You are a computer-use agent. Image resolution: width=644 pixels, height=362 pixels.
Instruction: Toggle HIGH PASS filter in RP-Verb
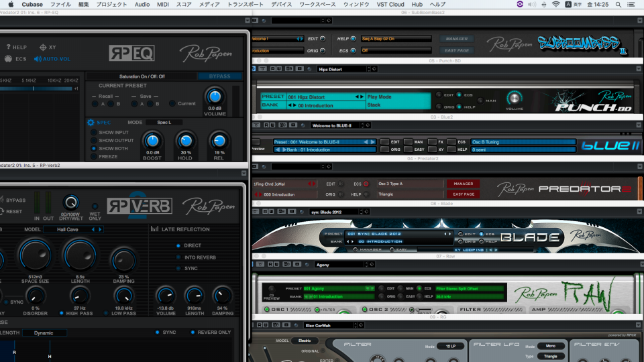[62, 313]
